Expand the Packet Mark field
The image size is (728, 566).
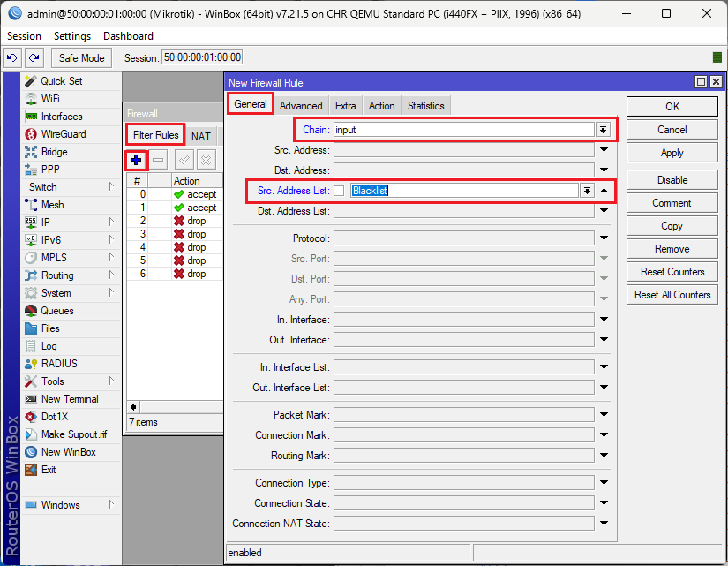coord(604,414)
